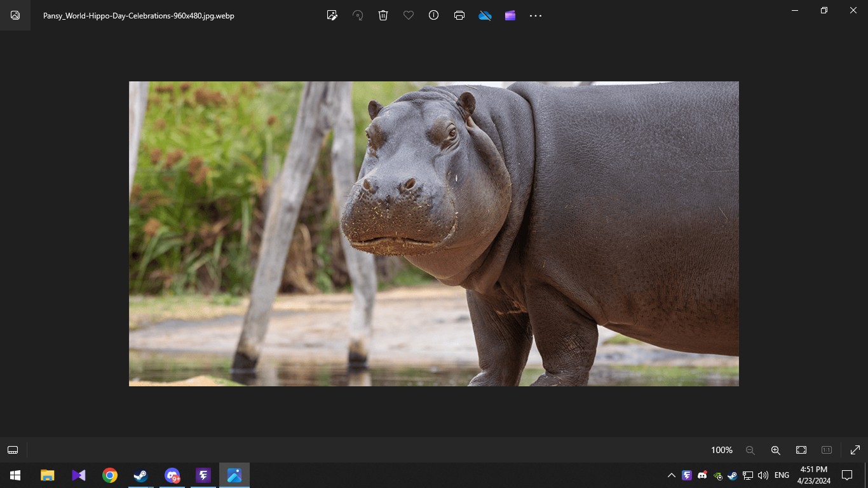
Task: Go to the Photos gallery home icon
Action: [x=15, y=15]
